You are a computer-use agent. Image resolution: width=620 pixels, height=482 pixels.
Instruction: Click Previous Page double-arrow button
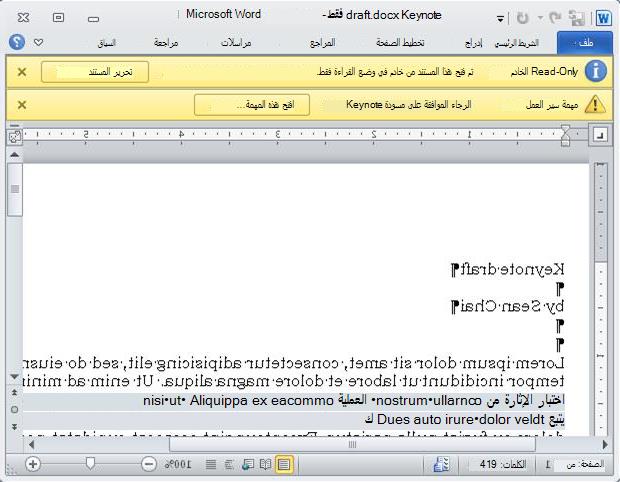tap(15, 392)
